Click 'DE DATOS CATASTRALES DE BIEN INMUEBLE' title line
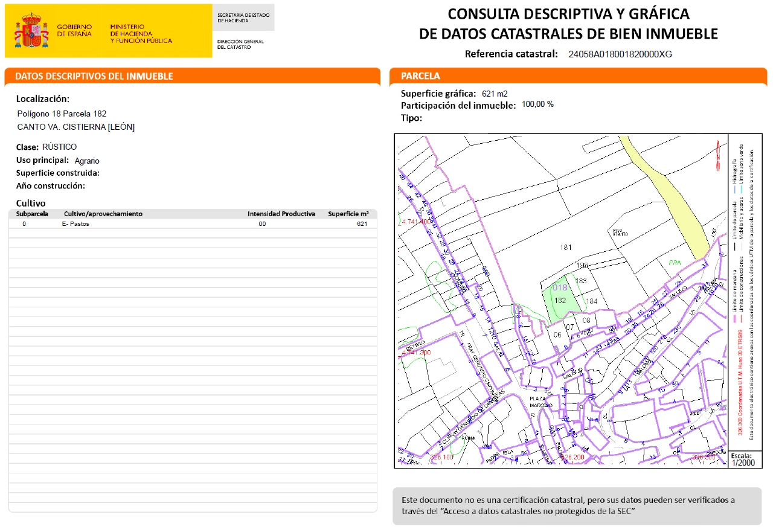This screenshot has width=776, height=532. tap(568, 34)
